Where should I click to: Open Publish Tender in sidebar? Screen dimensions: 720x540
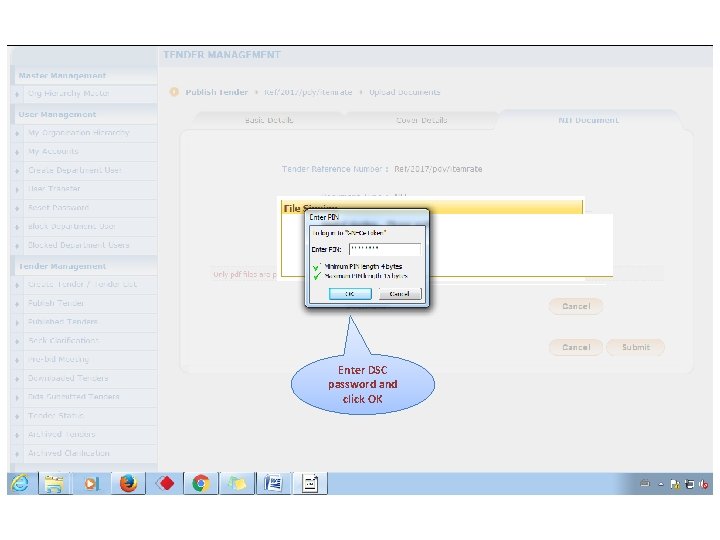tap(56, 303)
